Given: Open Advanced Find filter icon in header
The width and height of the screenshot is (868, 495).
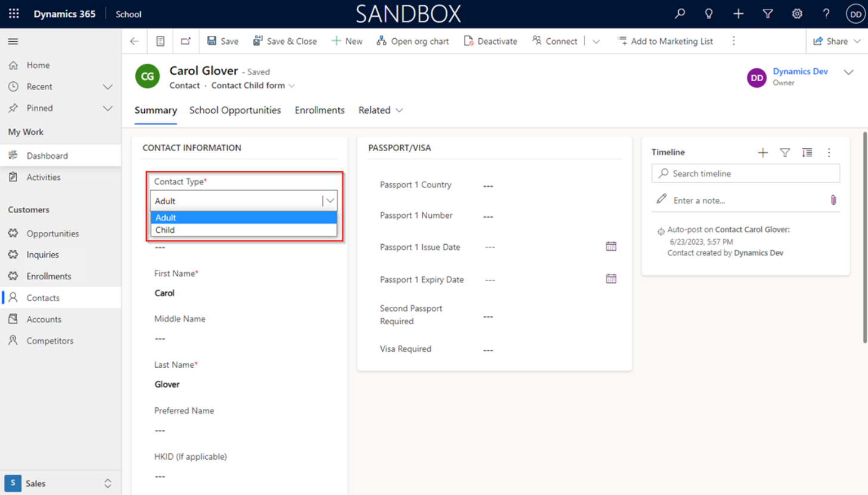Looking at the screenshot, I should pos(768,14).
